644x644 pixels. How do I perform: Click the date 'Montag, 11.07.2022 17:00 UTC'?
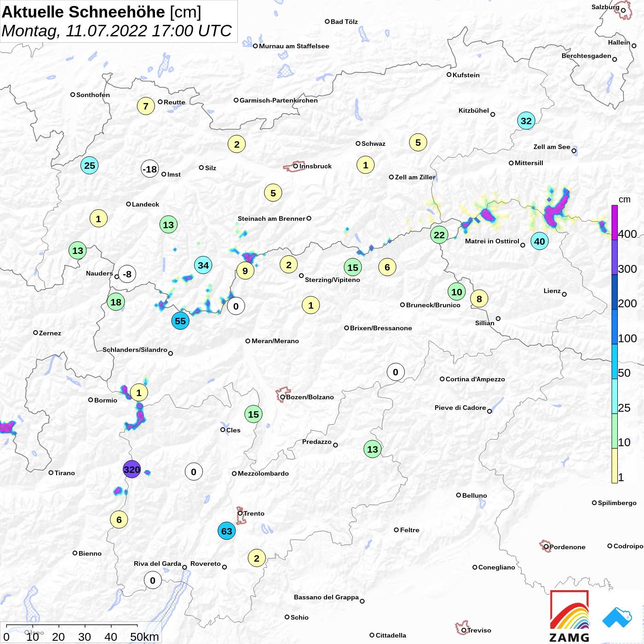117,31
